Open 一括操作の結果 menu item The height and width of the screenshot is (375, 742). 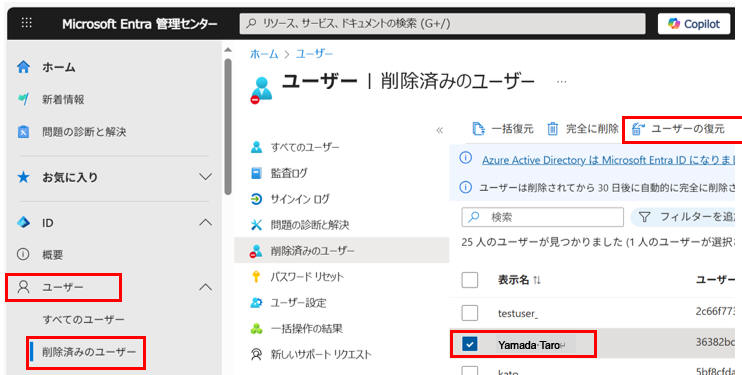[x=307, y=329]
